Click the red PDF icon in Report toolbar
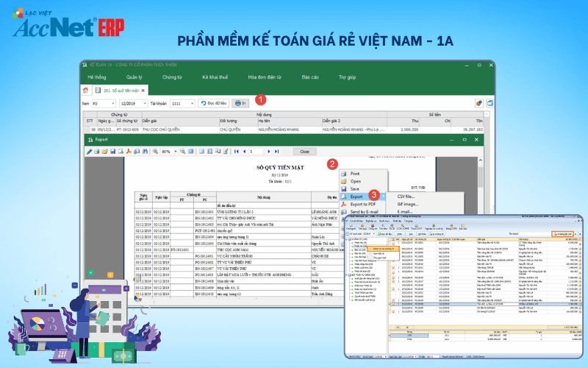The image size is (588, 368). [x=129, y=152]
